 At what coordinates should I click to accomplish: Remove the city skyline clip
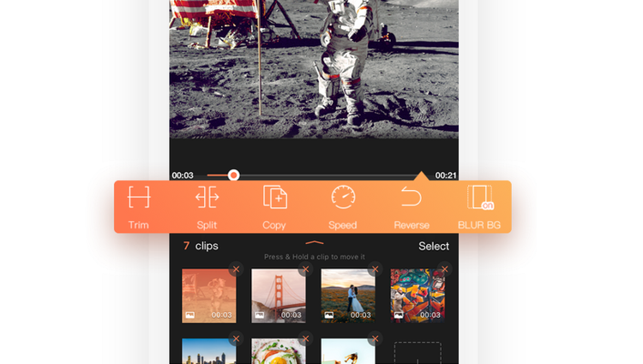236,339
